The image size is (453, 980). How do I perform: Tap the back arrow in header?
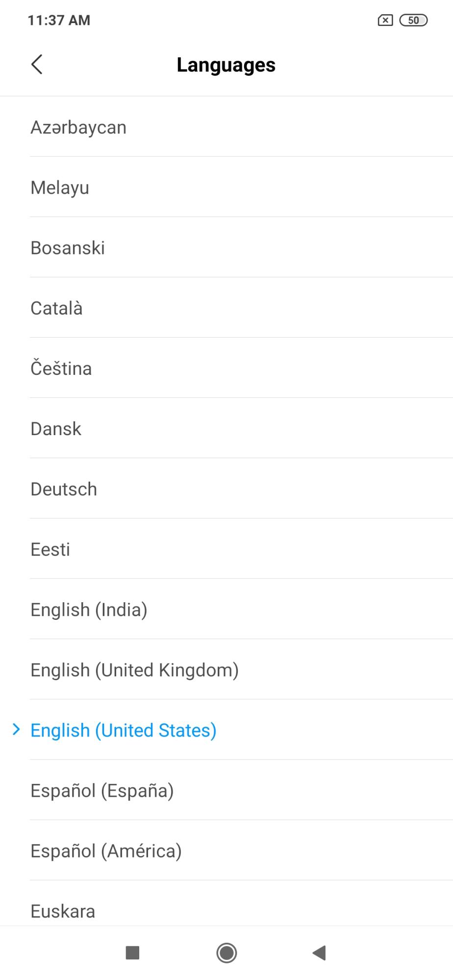click(x=37, y=64)
